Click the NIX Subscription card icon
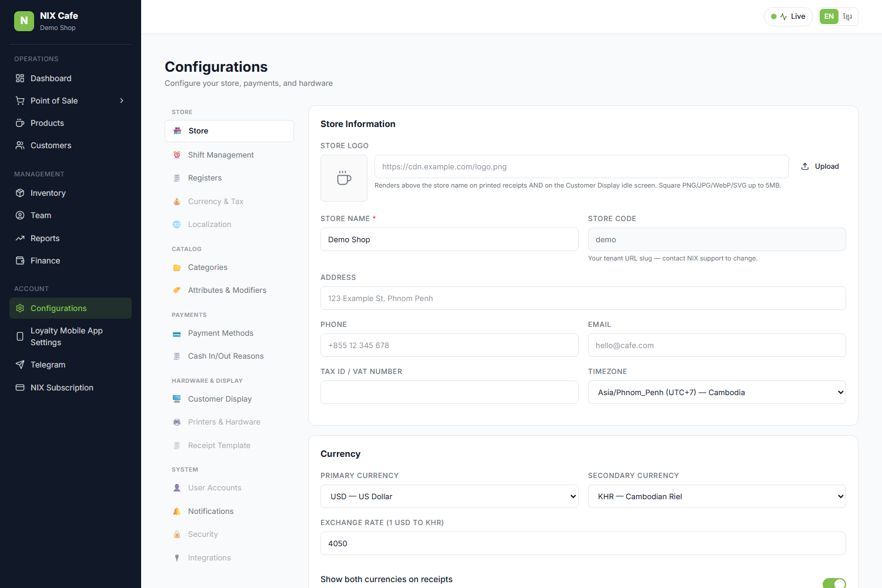Image resolution: width=882 pixels, height=588 pixels. [20, 387]
